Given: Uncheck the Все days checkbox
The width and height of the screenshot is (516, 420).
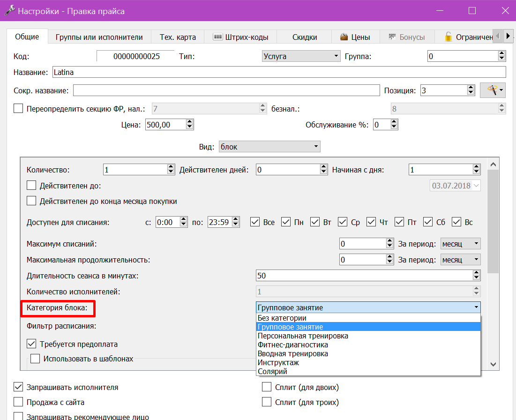Looking at the screenshot, I should click(x=255, y=222).
